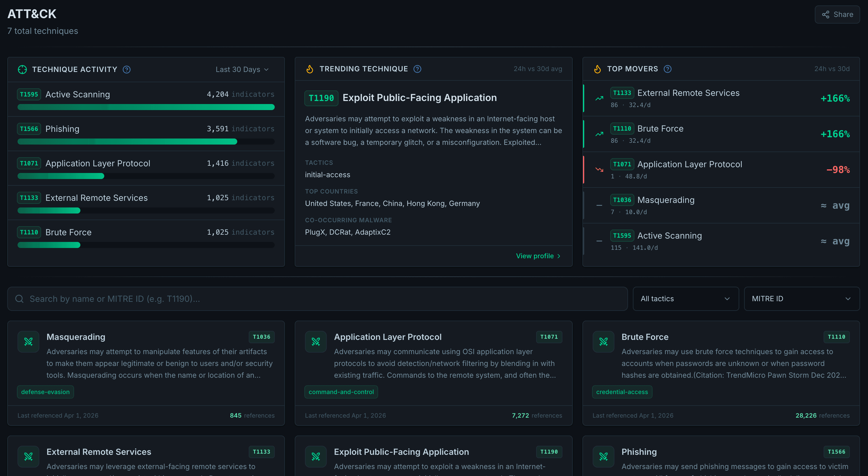
Task: Click the Masquerading flat trend dash icon
Action: [x=599, y=205]
